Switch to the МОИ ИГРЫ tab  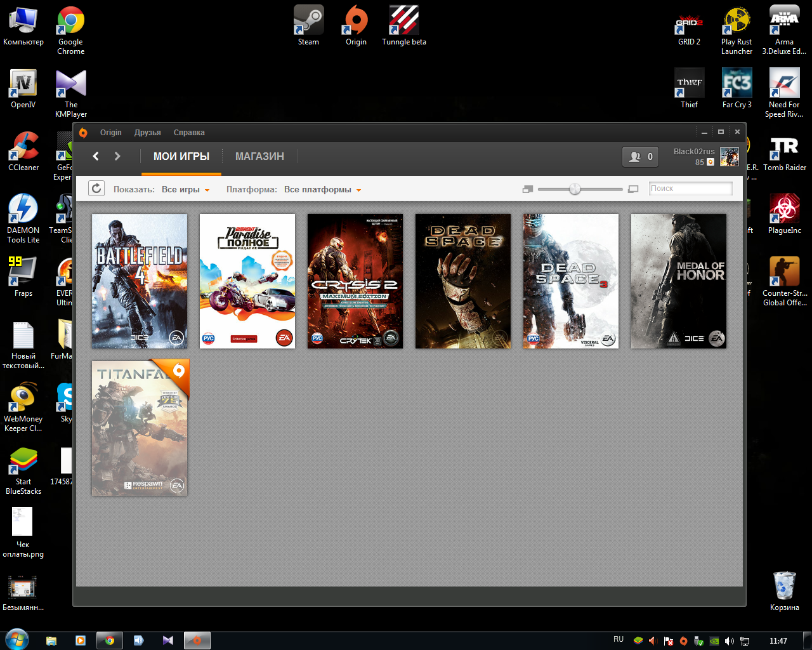pyautogui.click(x=181, y=156)
